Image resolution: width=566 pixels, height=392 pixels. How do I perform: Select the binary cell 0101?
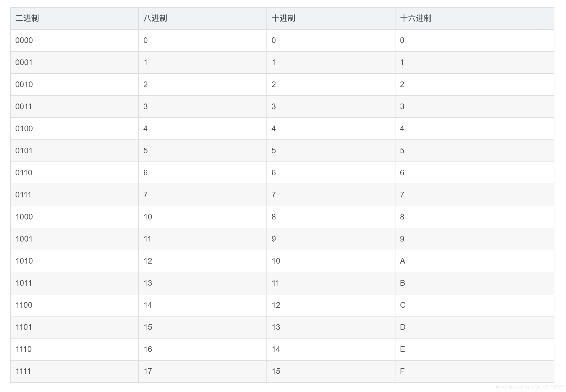point(24,151)
